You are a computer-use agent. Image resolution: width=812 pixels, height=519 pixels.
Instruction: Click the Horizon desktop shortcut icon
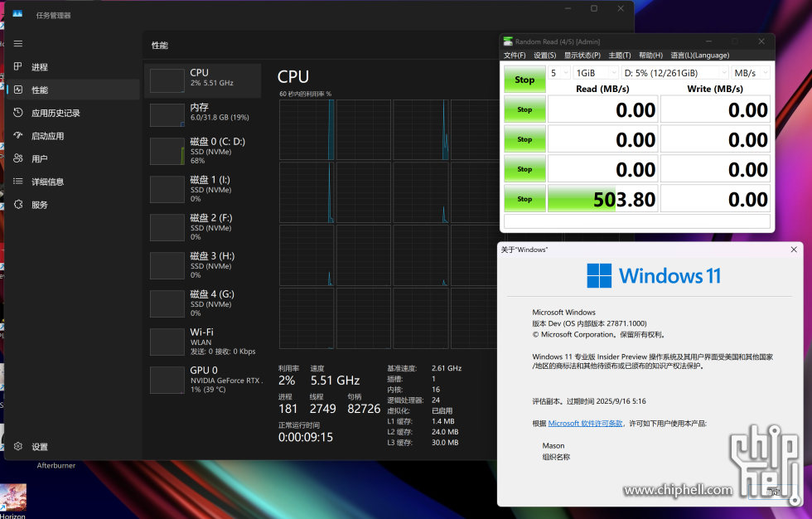click(13, 497)
